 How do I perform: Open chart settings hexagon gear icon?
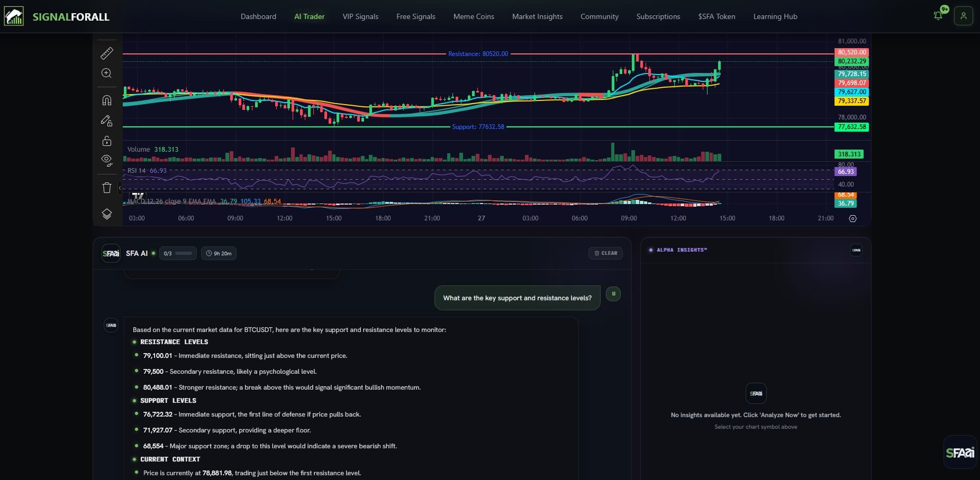pos(852,218)
